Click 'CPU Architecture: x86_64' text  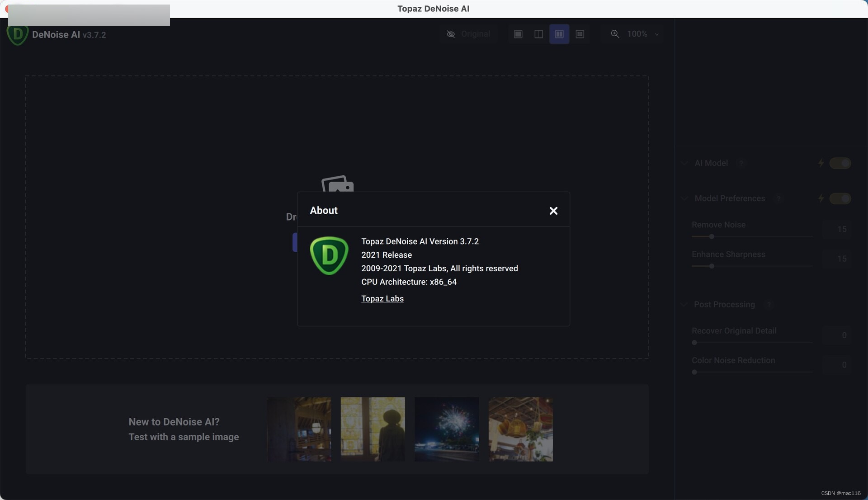click(x=409, y=282)
